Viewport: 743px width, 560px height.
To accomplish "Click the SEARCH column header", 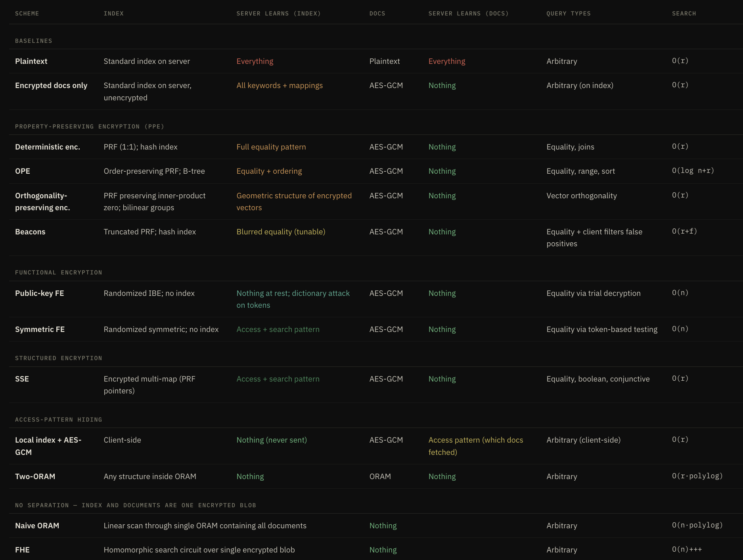I will click(684, 13).
